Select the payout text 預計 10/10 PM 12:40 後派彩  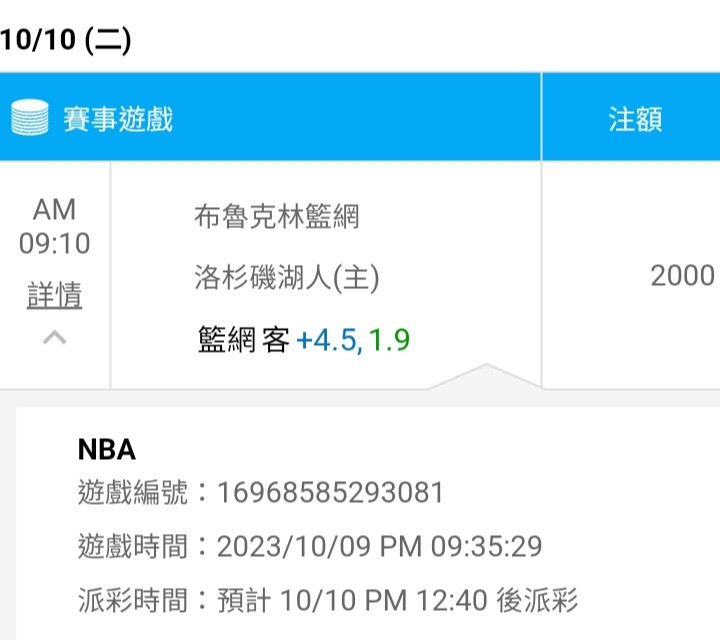(x=397, y=601)
